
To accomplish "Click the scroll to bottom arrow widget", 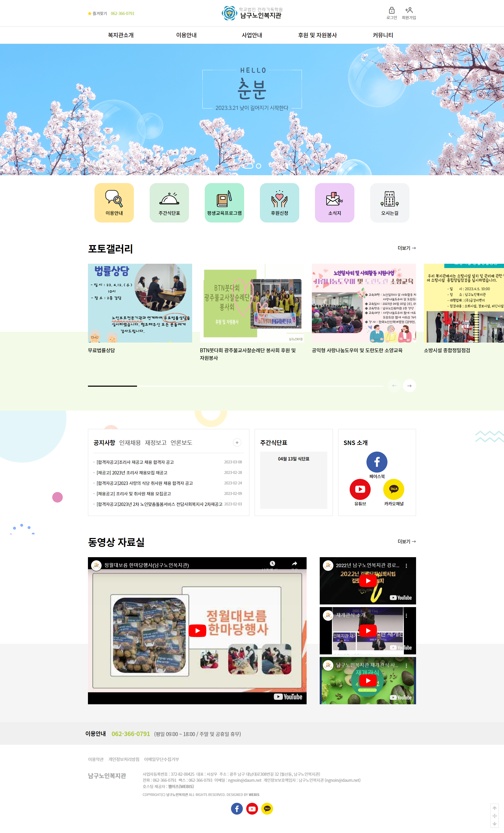I will click(495, 824).
